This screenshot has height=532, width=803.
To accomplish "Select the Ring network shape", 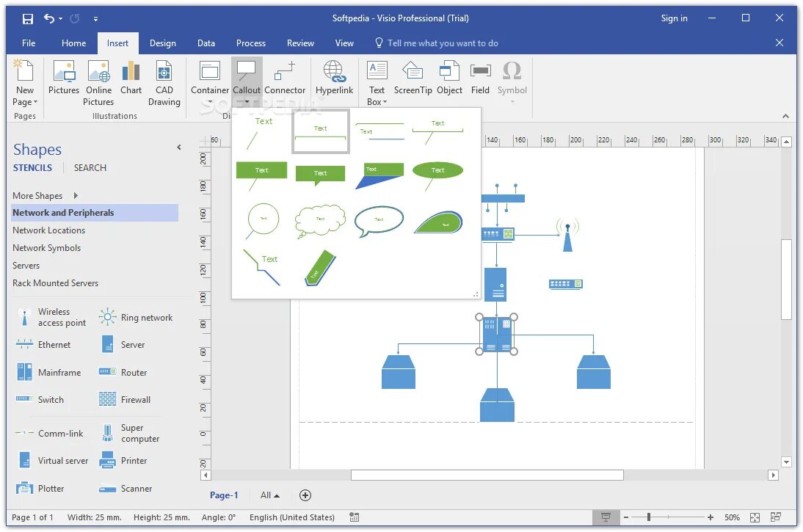I will [x=136, y=318].
